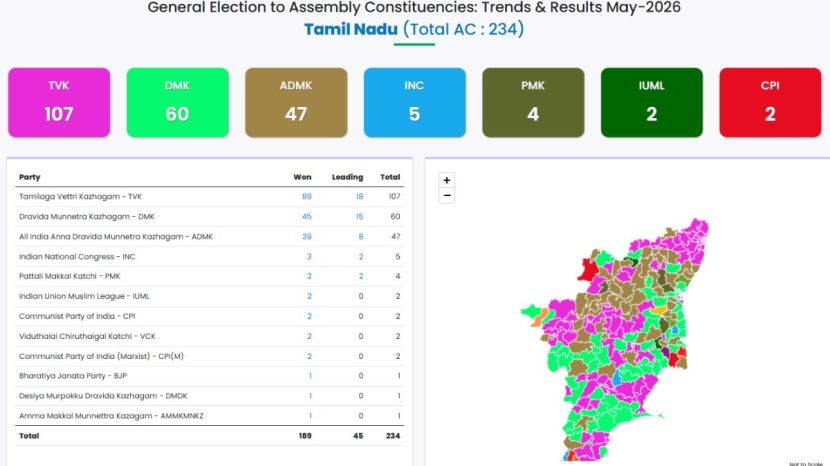Select Desiya Murpokku Dravida Kazhagam - DMDK text
The image size is (830, 466).
[x=103, y=396]
